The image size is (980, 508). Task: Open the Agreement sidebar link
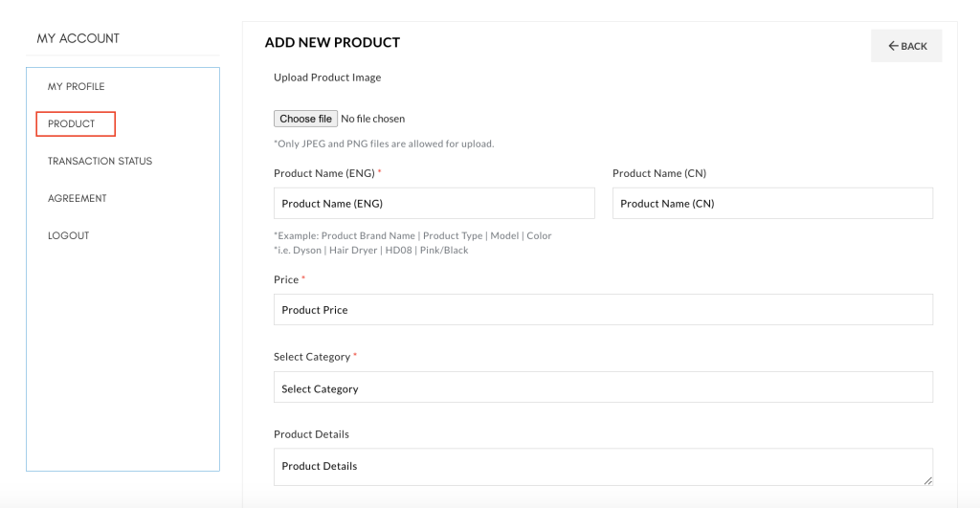click(77, 198)
